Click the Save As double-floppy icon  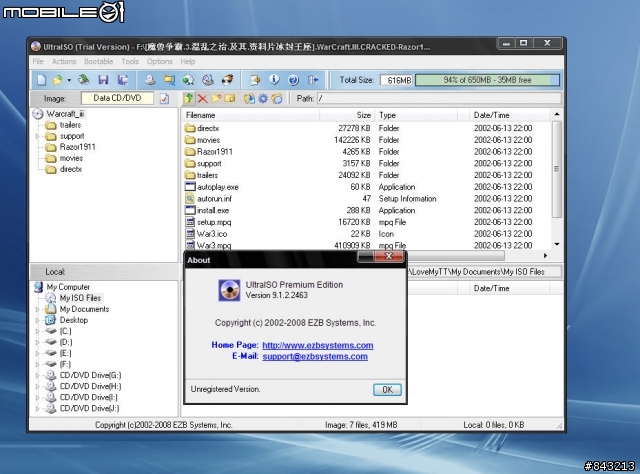pos(123,80)
